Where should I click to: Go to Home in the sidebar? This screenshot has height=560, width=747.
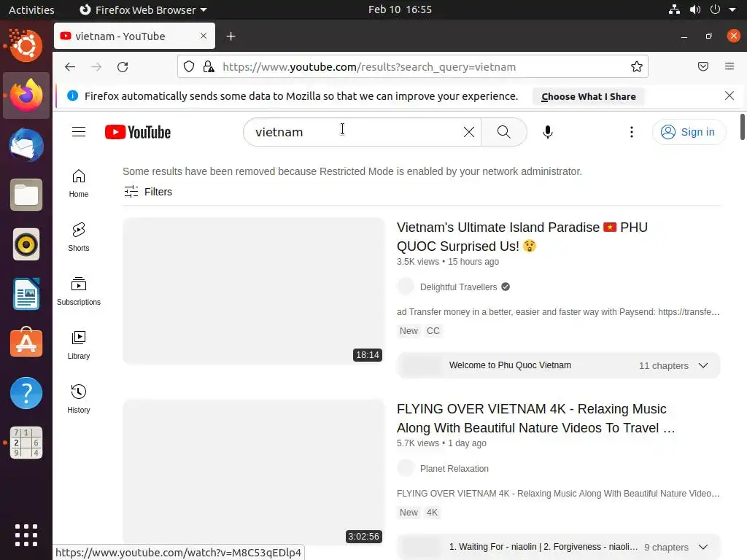pos(79,183)
